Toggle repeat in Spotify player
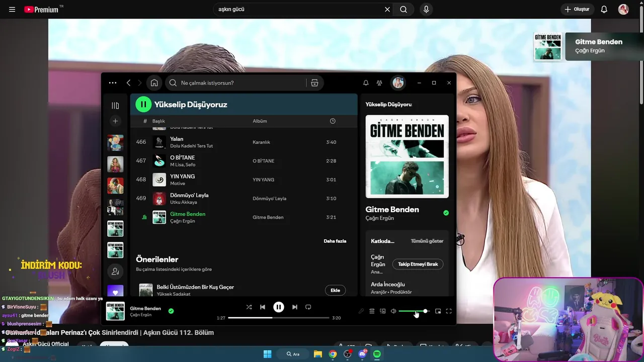This screenshot has height=362, width=644. (308, 307)
